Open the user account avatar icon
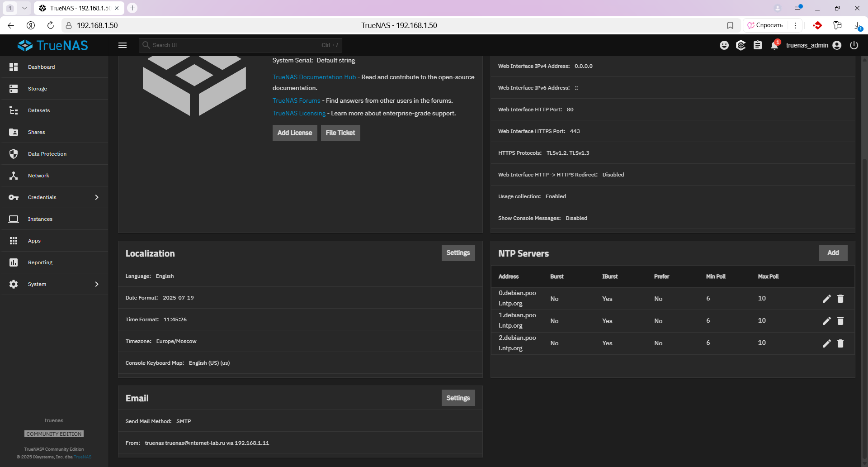The height and width of the screenshot is (467, 868). (x=837, y=45)
